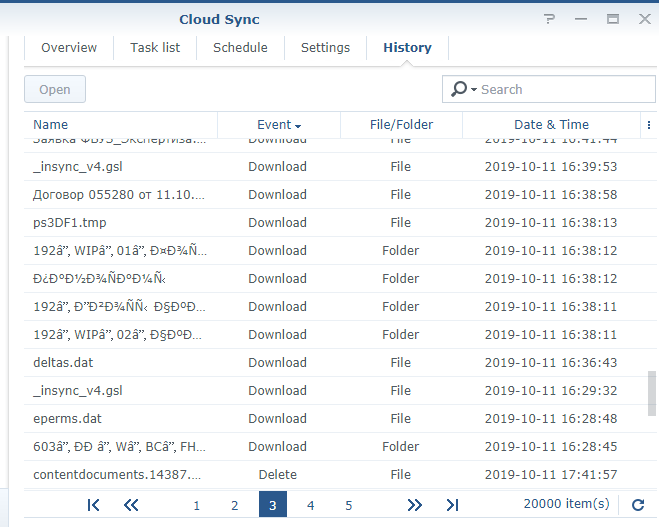Open the column options menu (three dots)
This screenshot has width=659, height=527.
tap(648, 125)
